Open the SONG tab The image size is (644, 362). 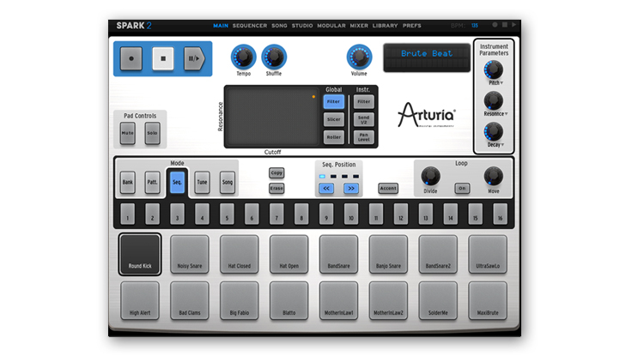[279, 26]
